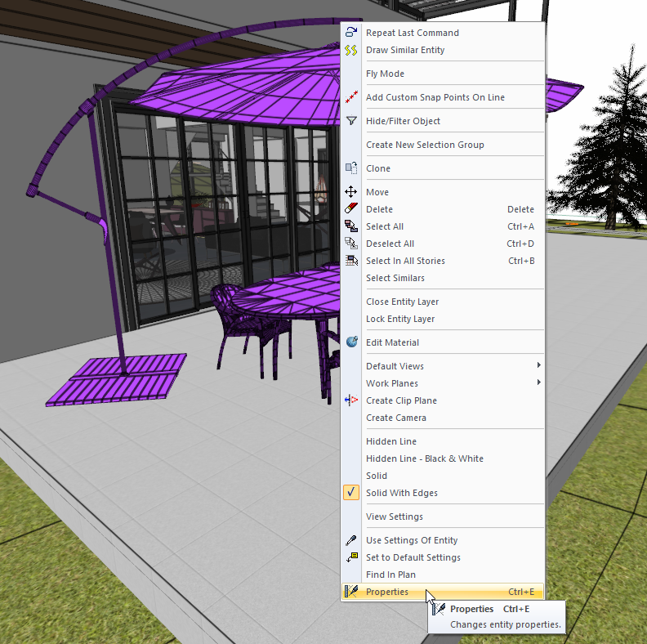The height and width of the screenshot is (644, 647).
Task: Click the Add Custom Snap Points icon
Action: tap(351, 97)
